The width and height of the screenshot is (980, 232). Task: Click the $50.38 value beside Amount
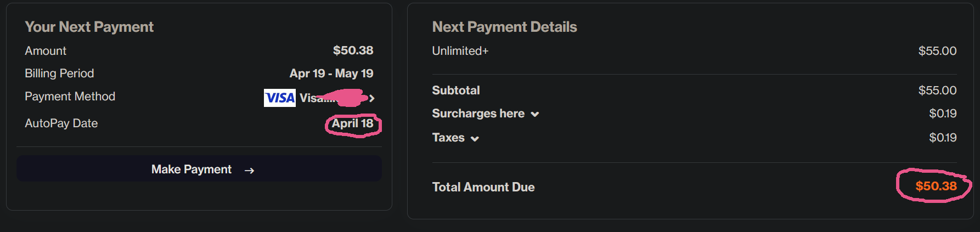click(x=353, y=50)
